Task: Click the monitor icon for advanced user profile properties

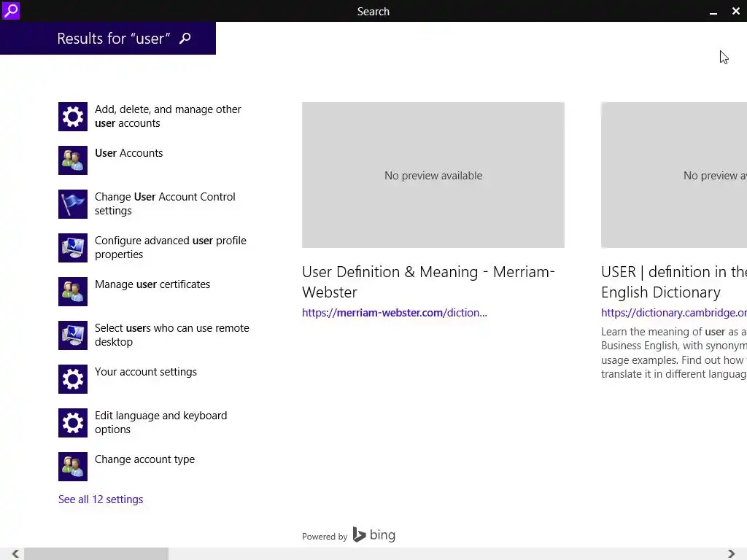Action: pos(73,248)
